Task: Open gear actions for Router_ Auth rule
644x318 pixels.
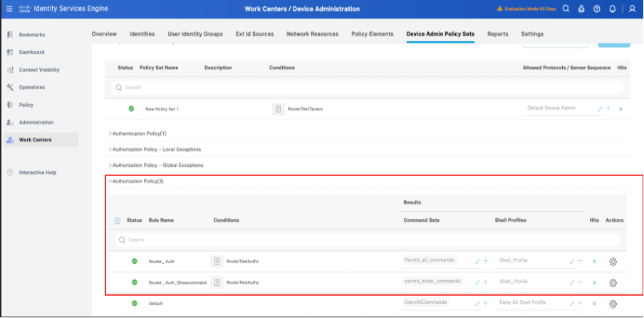Action: click(613, 261)
